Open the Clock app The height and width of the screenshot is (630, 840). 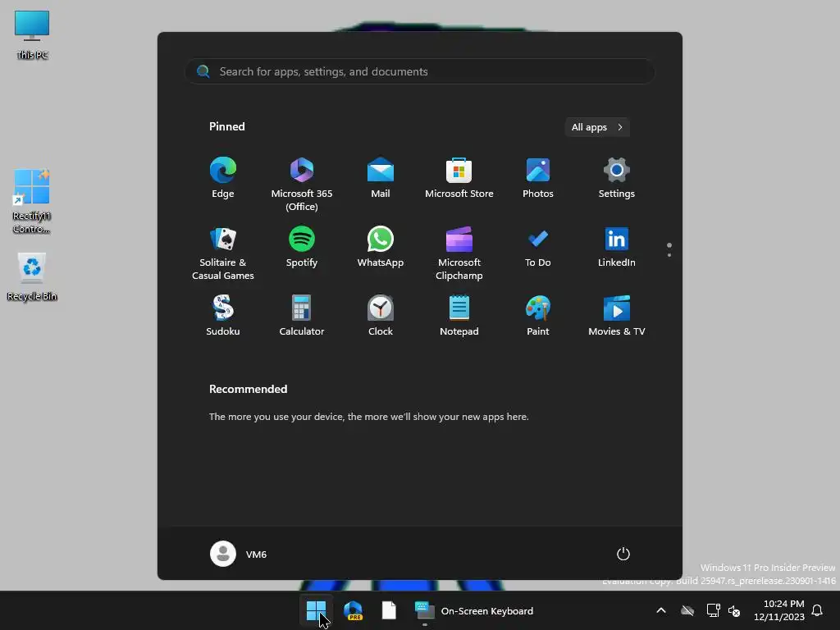point(381,316)
